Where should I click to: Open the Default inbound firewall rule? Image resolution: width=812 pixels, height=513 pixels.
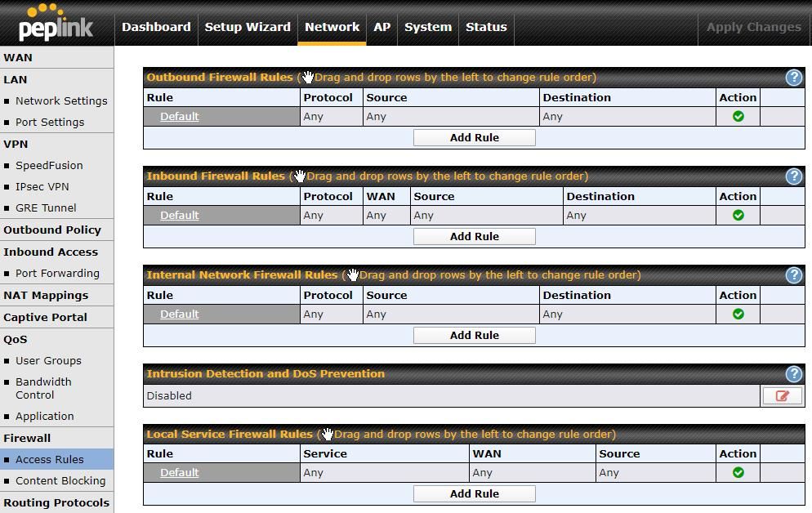point(178,215)
